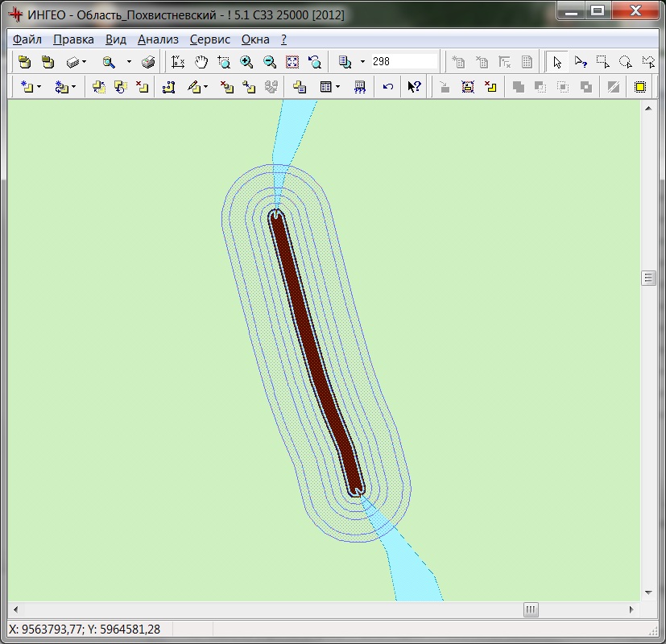
Task: Expand the linked objects dropdown arrow
Action: point(74,87)
